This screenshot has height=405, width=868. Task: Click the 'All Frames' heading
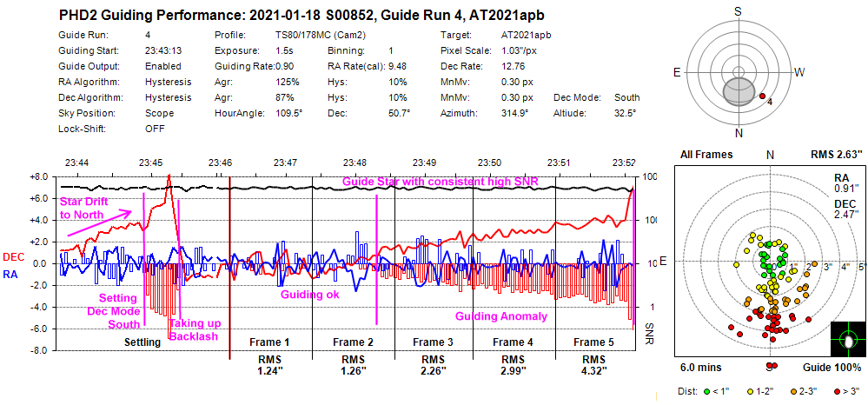tap(707, 155)
